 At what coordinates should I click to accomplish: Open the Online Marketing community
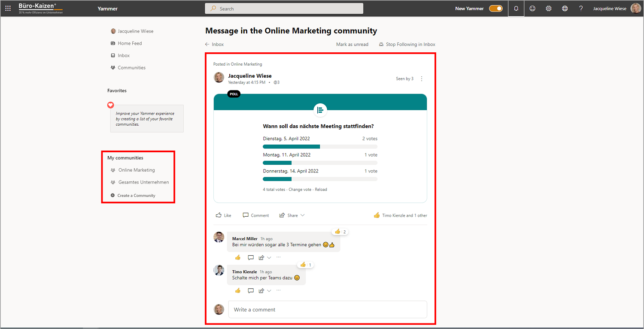133,170
